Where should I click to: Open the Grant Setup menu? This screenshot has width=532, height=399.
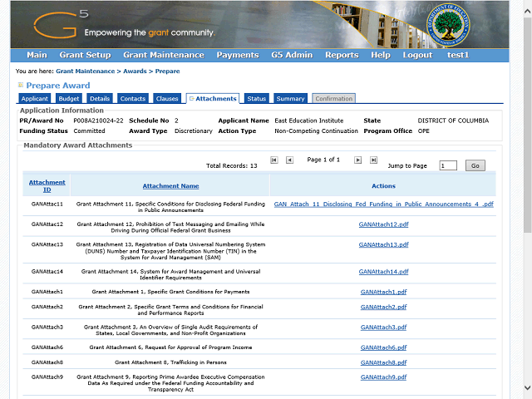85,55
